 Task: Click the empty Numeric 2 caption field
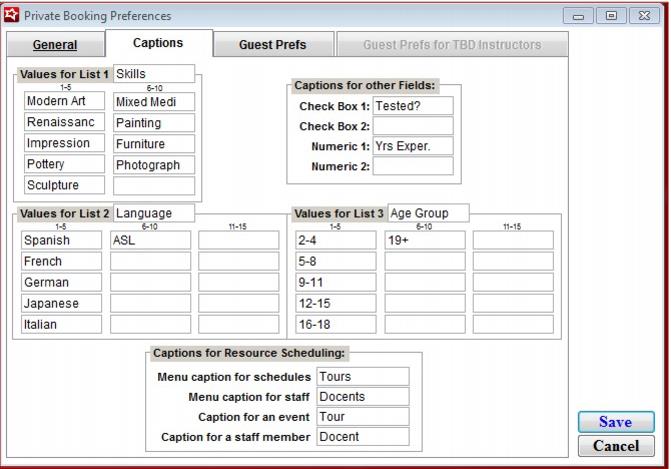tap(412, 166)
